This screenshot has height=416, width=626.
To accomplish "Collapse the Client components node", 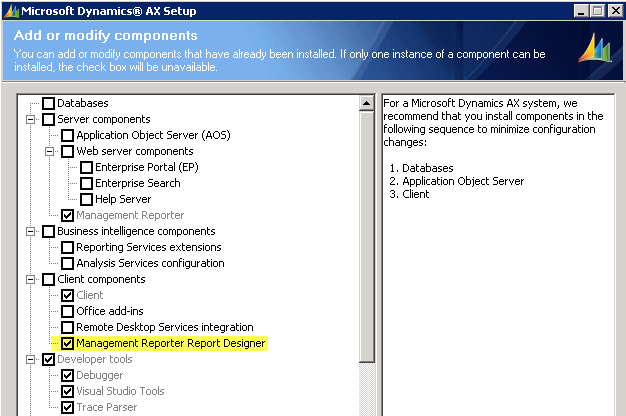I will (x=30, y=279).
